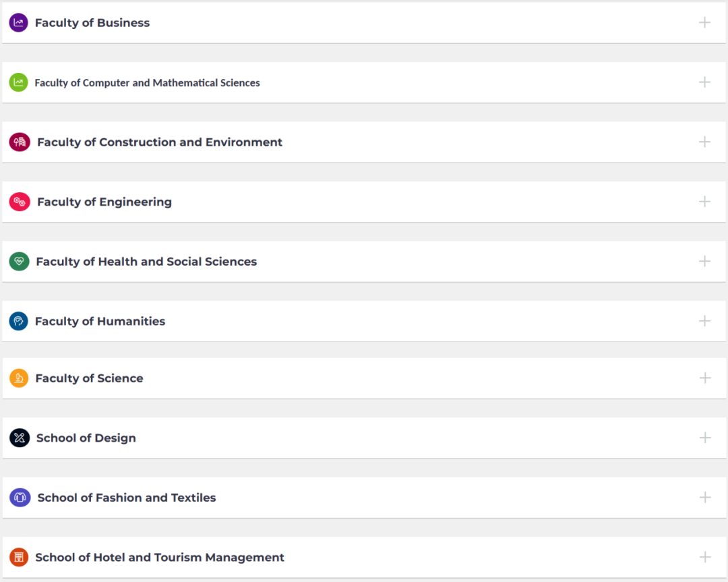Expand School of Hotel and Tourism Management plus
The width and height of the screenshot is (728, 582).
pyautogui.click(x=704, y=557)
